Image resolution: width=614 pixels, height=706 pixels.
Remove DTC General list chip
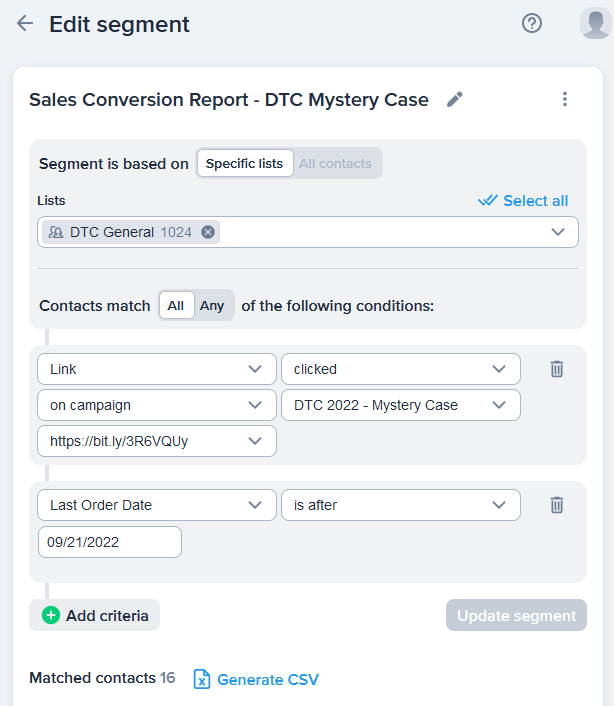pos(208,232)
